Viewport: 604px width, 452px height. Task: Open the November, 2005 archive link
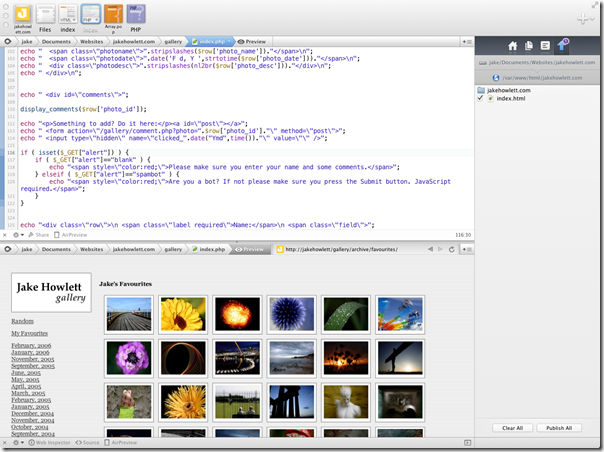point(32,359)
